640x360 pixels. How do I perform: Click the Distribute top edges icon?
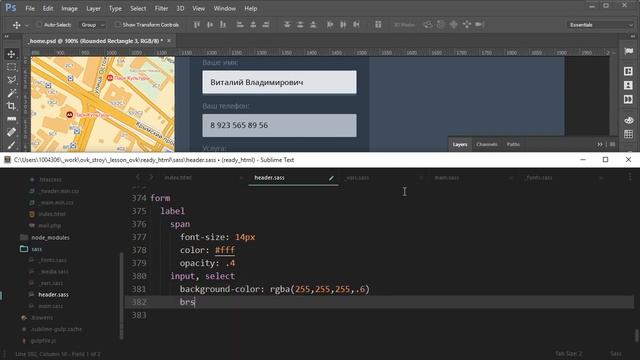[x=287, y=25]
